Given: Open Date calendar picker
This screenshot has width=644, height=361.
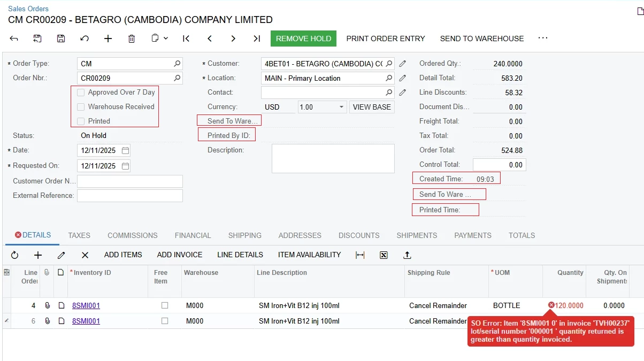Looking at the screenshot, I should (x=125, y=151).
